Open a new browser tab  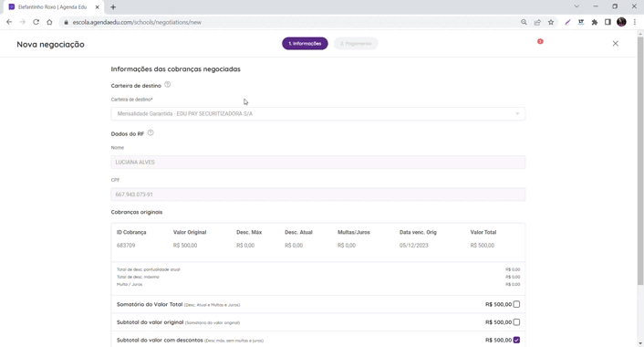(113, 7)
